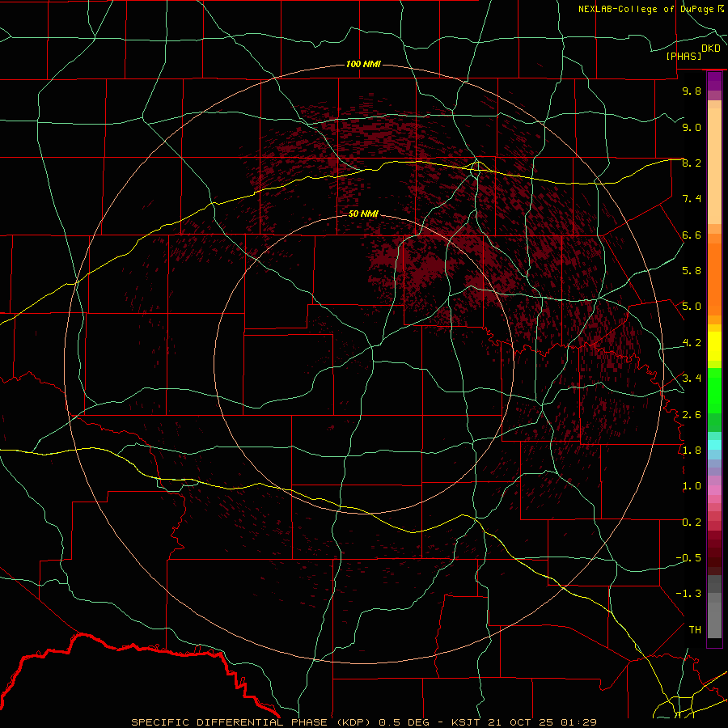This screenshot has width=728, height=728.
Task: Pick the pink color bar segment
Action: click(x=714, y=490)
